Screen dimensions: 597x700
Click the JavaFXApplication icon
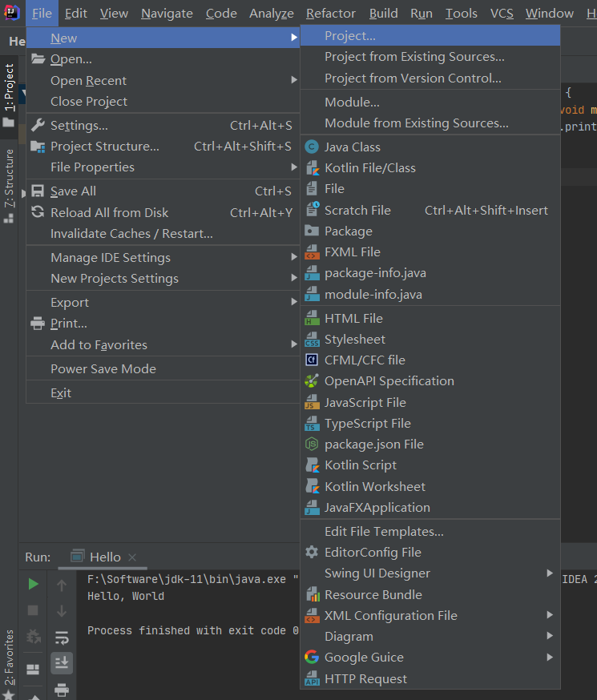pos(312,508)
